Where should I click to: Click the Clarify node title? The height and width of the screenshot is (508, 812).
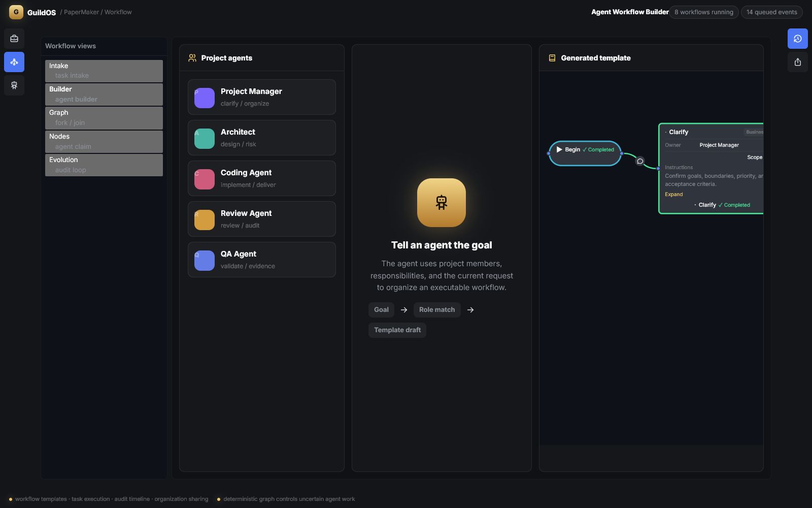pos(679,132)
